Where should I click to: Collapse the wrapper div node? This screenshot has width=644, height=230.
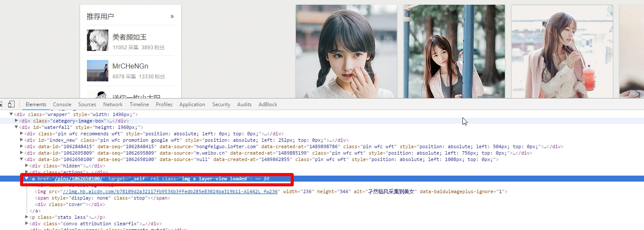coord(12,114)
